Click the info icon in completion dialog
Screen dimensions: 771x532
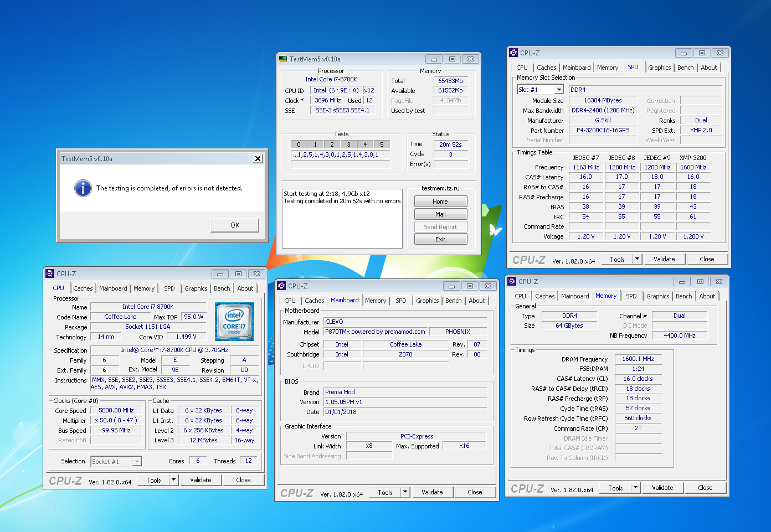tap(83, 188)
